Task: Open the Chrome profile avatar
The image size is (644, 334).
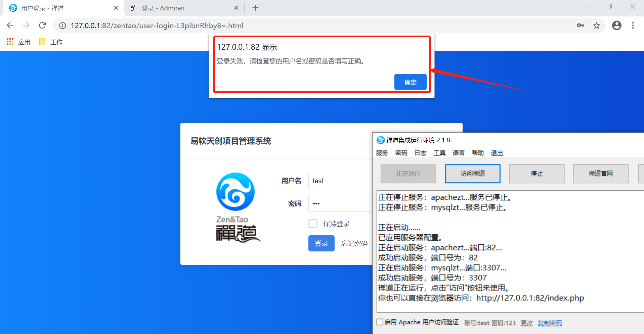Action: [x=617, y=26]
